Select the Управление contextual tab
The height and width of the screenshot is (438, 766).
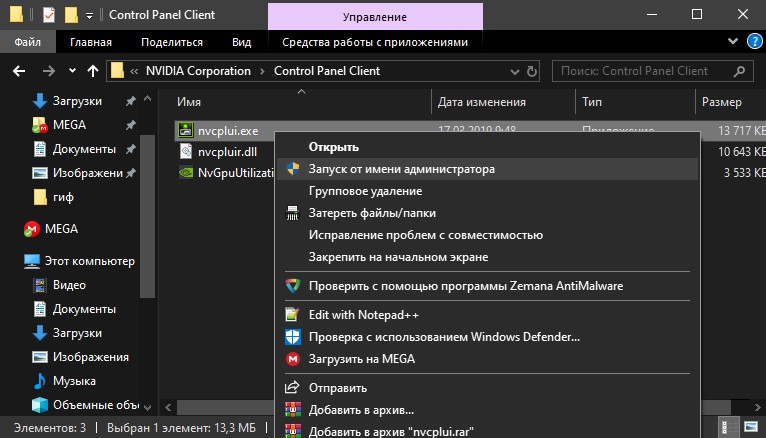click(375, 17)
